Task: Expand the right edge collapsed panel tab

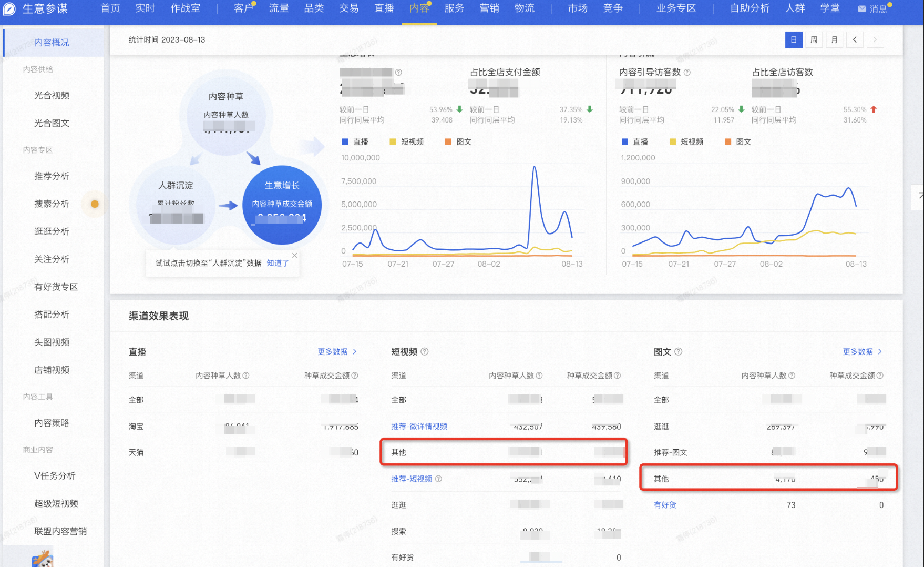Action: pyautogui.click(x=918, y=197)
